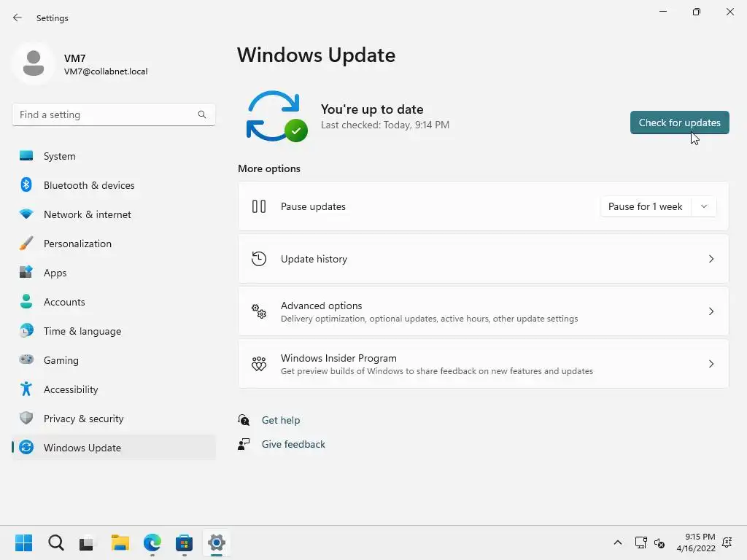Show hidden system tray icons
Screen dimensions: 747x560
[x=617, y=542]
